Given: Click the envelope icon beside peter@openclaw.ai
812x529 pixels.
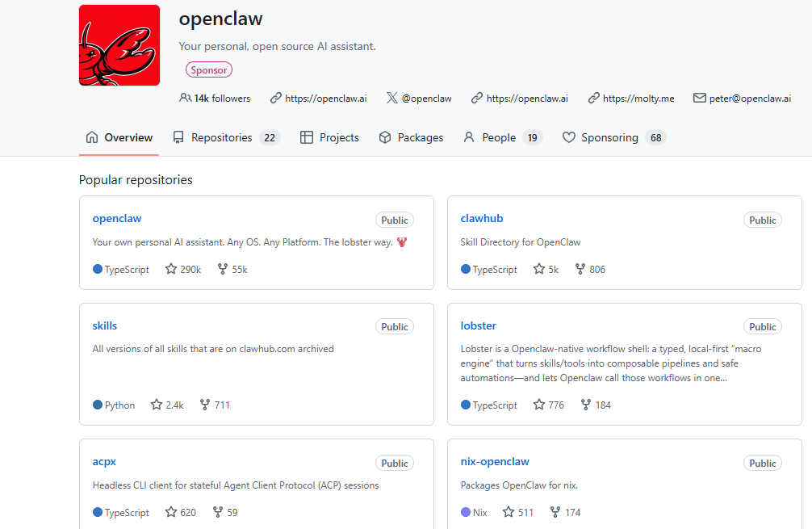Looking at the screenshot, I should click(699, 98).
